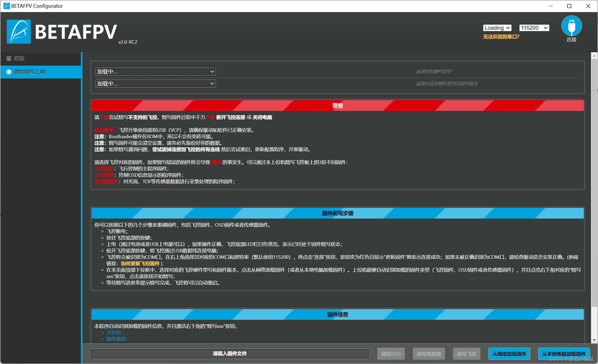Click the BETAFPV logo icon
This screenshot has height=364, width=598.
pos(19,32)
